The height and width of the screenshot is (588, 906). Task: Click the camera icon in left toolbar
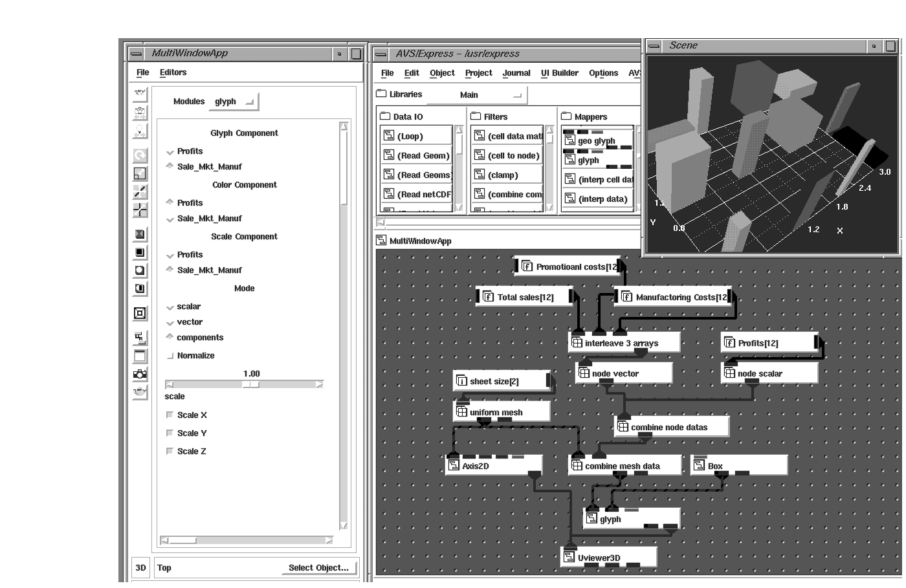140,374
